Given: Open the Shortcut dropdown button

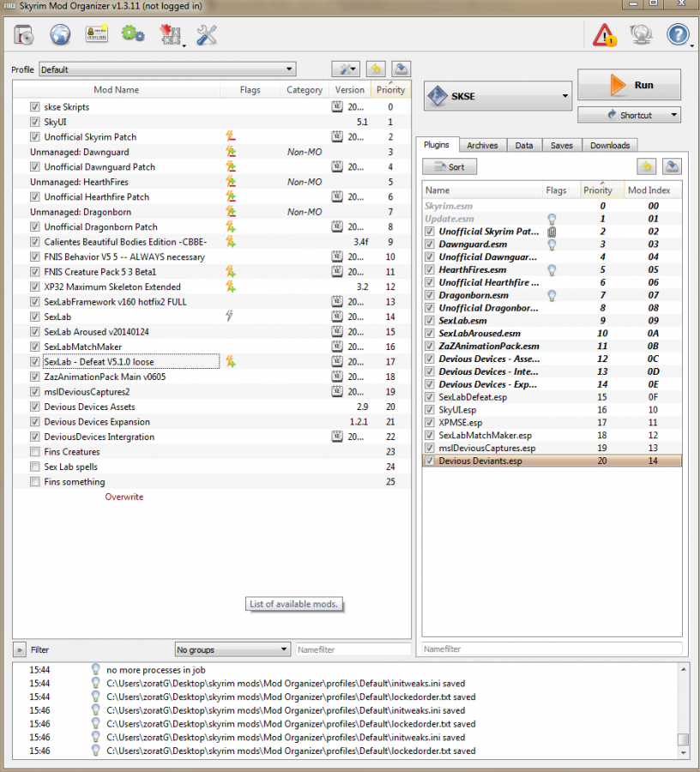Looking at the screenshot, I should click(x=629, y=115).
